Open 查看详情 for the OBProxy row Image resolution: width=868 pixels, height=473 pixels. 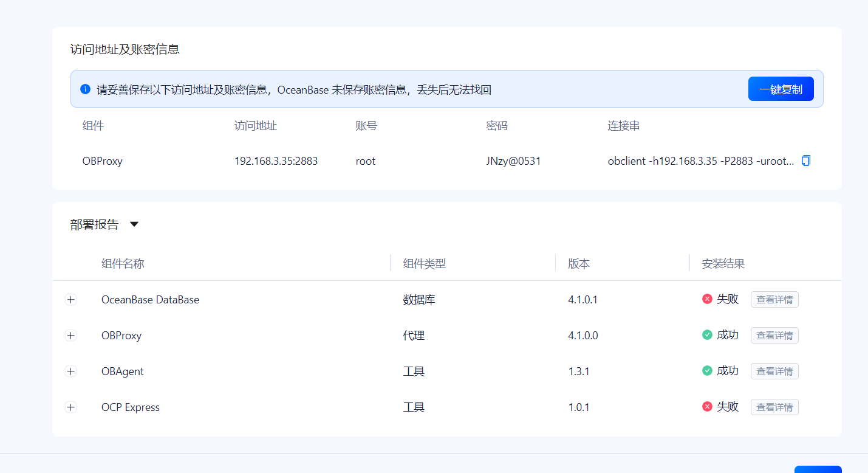coord(774,336)
